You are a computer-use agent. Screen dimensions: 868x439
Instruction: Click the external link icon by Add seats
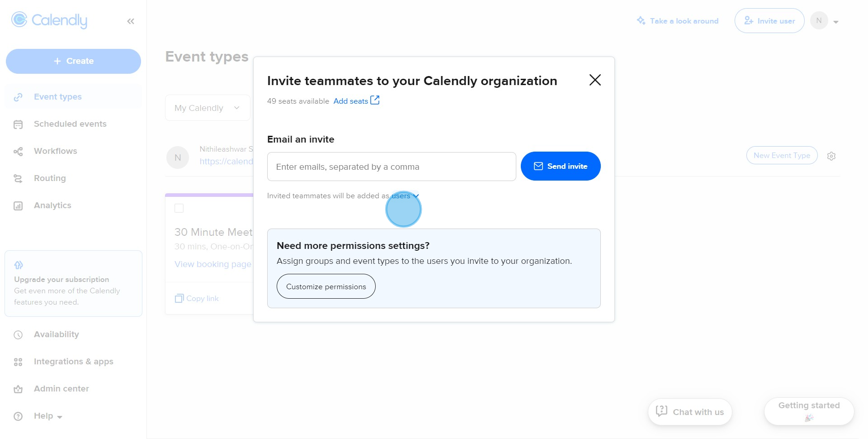(375, 100)
